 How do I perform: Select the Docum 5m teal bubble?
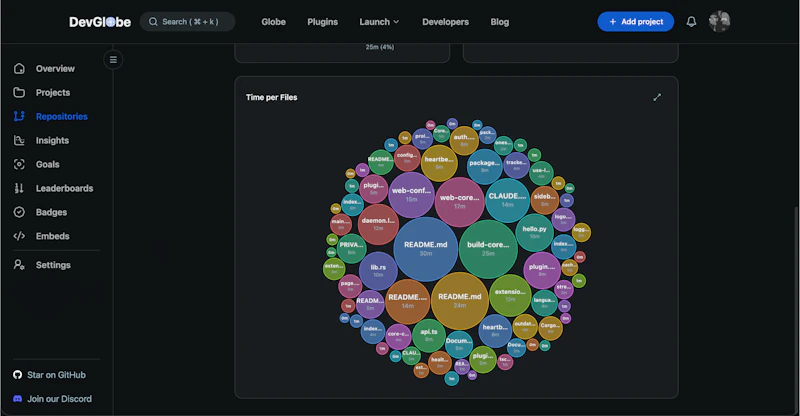[459, 344]
